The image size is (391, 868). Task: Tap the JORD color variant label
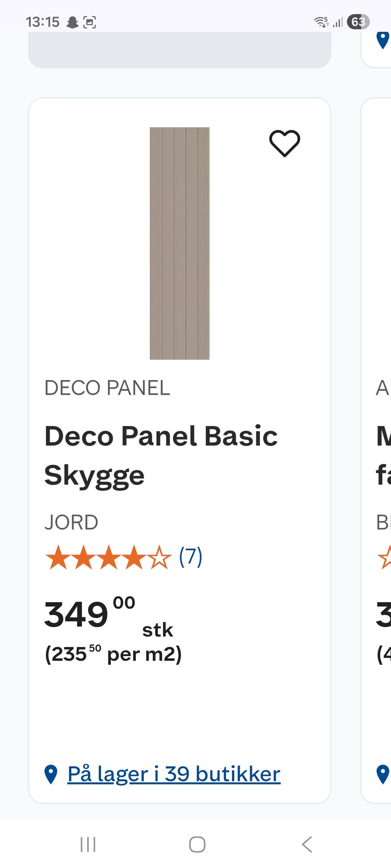(71, 522)
